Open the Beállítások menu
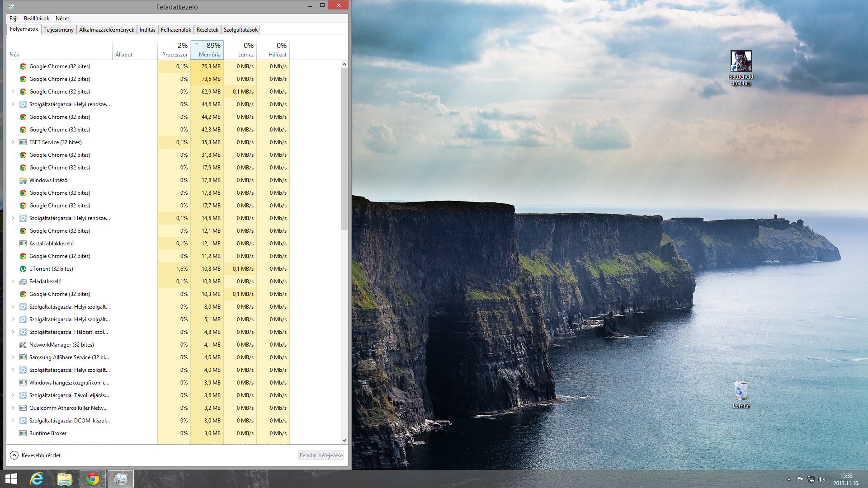Screen dimensions: 868x488 36,19
